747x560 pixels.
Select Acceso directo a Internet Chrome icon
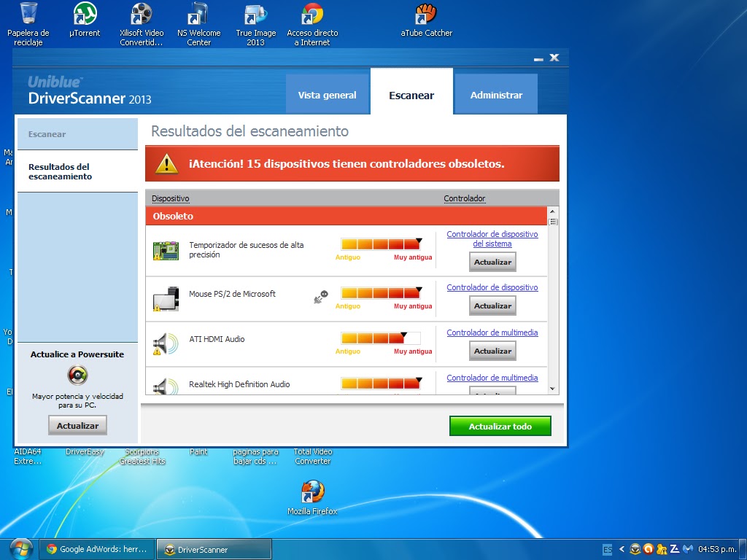pyautogui.click(x=312, y=24)
